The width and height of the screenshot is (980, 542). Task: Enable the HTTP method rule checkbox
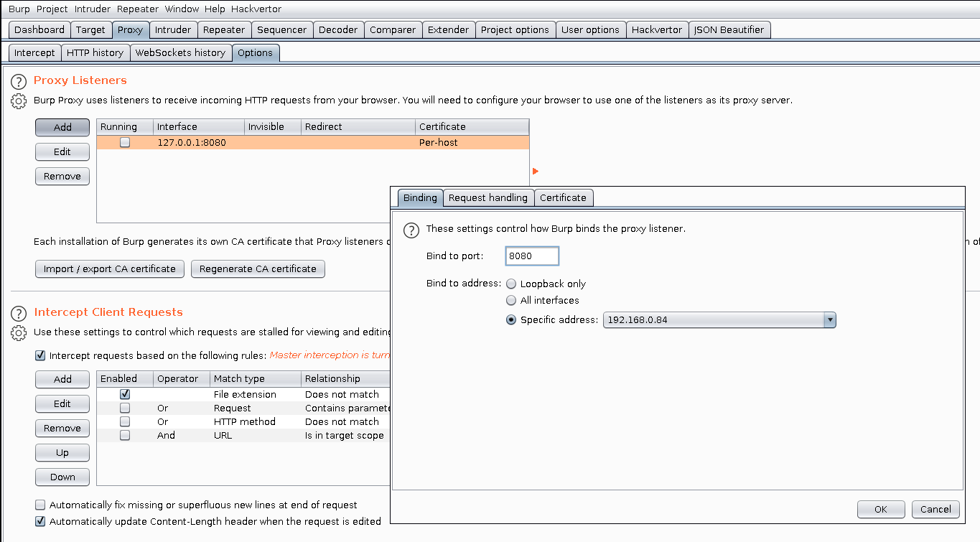click(x=125, y=421)
